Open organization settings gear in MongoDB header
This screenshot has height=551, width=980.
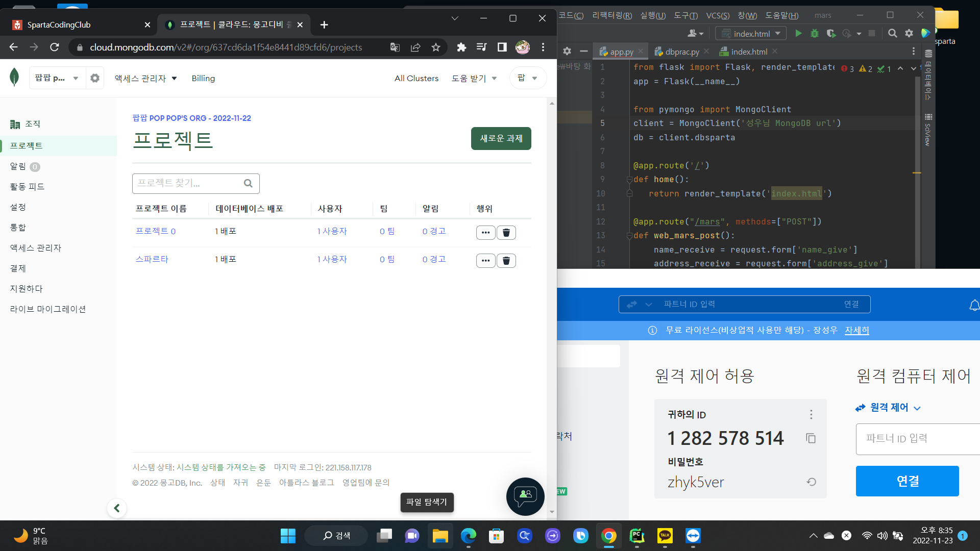(95, 78)
